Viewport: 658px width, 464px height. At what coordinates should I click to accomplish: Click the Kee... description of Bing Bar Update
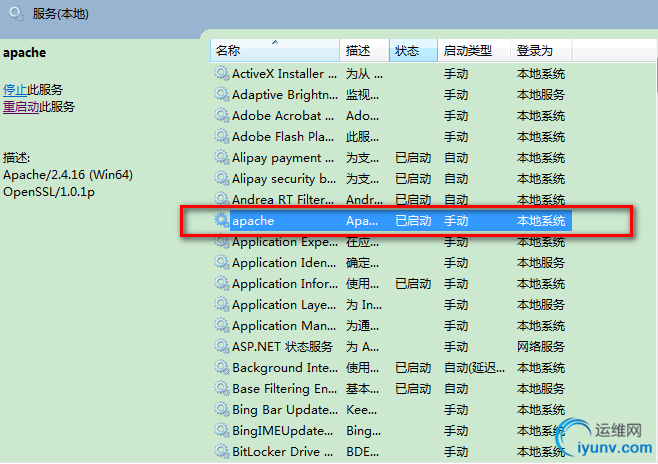pos(362,410)
